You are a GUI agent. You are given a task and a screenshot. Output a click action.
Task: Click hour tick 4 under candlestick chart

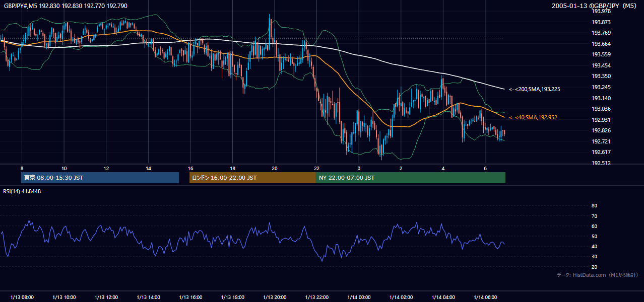tap(443, 168)
